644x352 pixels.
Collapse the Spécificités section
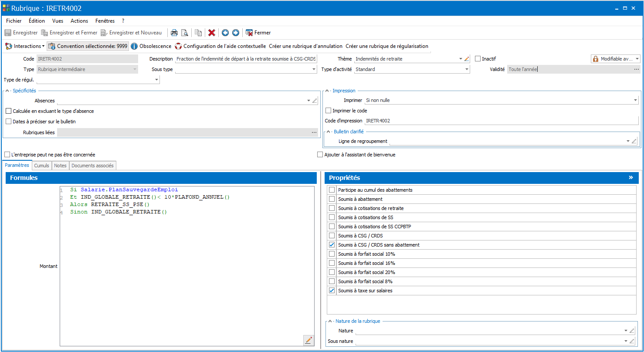7,91
